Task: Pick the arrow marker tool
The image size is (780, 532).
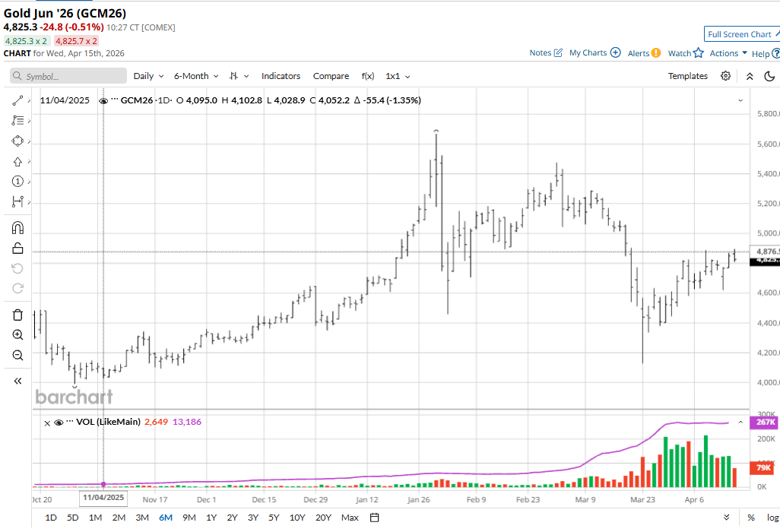Action: (17, 162)
